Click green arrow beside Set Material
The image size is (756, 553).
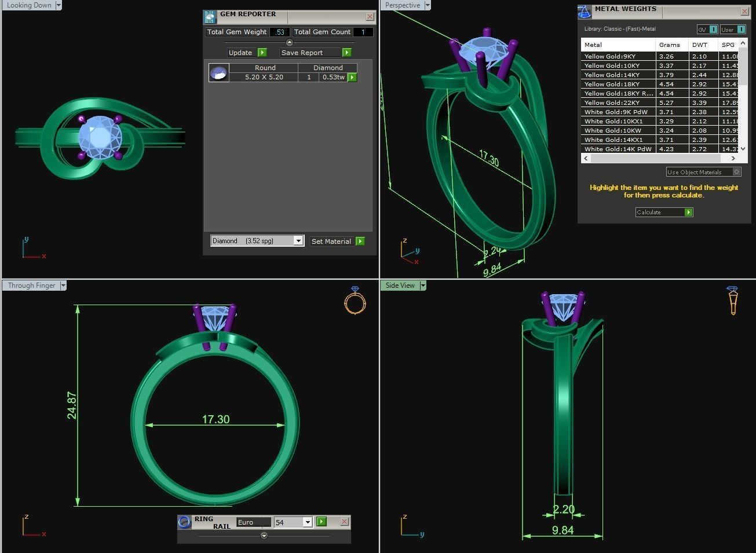pos(360,241)
